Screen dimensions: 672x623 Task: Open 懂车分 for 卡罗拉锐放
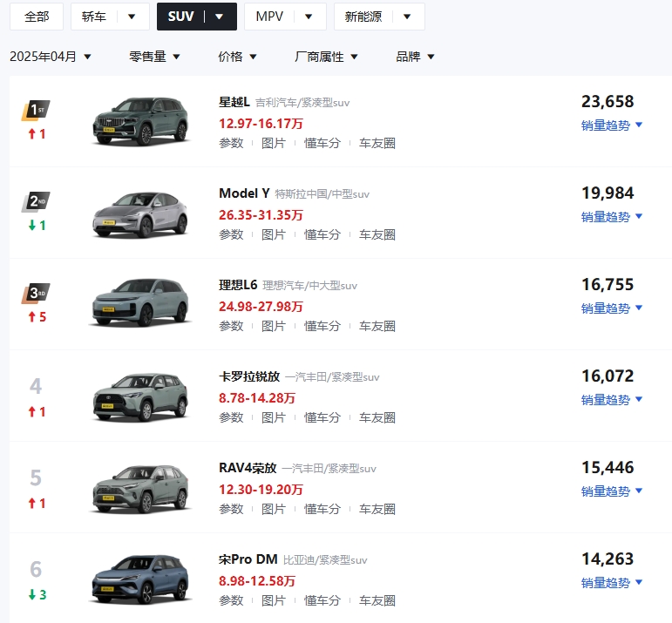(x=322, y=417)
